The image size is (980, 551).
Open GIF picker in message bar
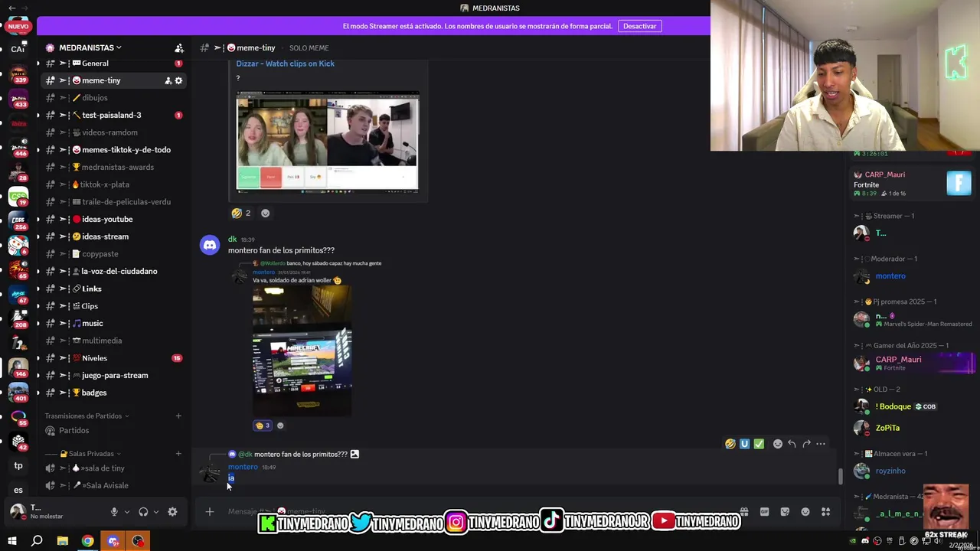click(764, 512)
